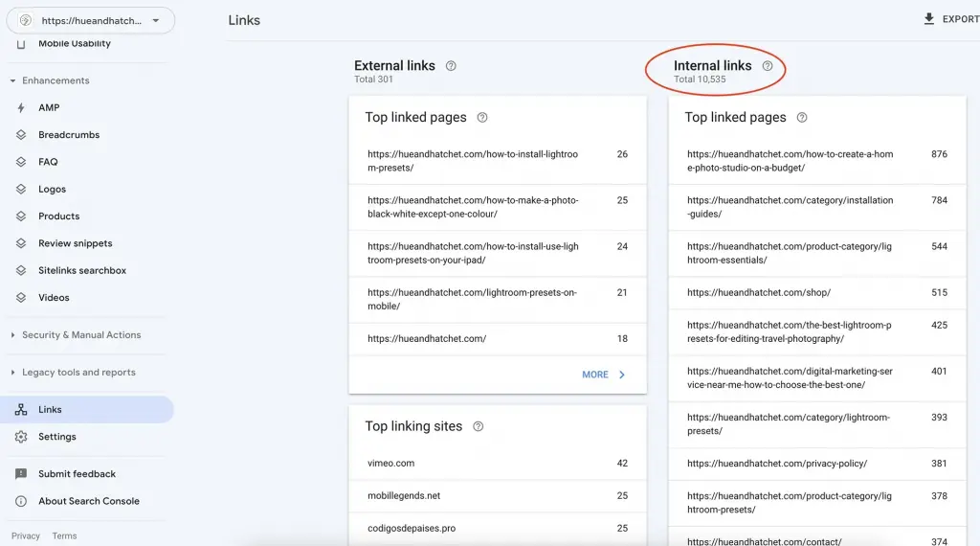
Task: Click the AMP lightning bolt icon
Action: tap(21, 107)
